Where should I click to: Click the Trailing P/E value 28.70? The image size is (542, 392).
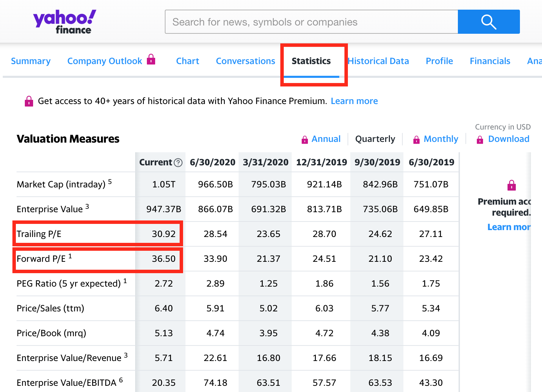point(324,234)
